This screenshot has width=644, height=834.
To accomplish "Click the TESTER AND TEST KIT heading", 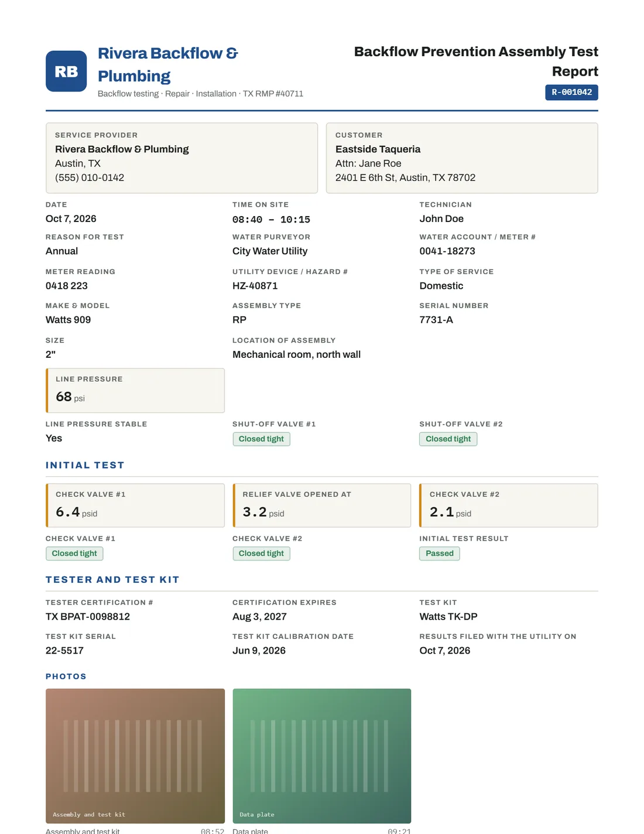I will pyautogui.click(x=112, y=580).
